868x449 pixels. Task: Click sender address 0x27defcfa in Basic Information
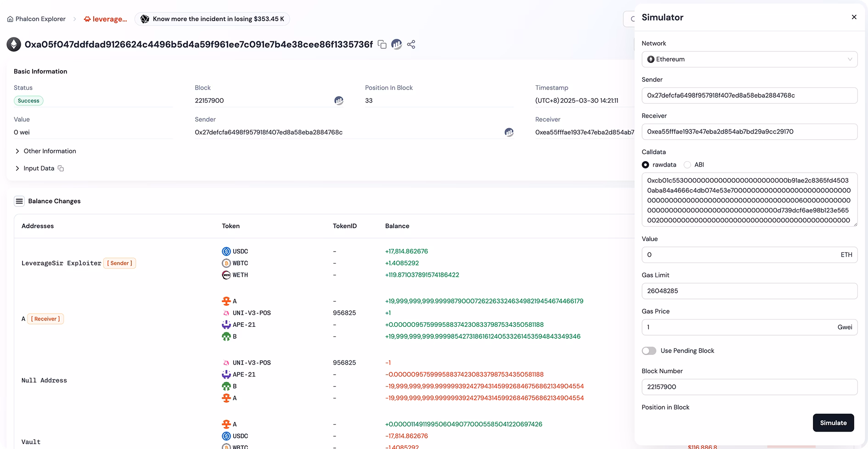[x=269, y=132]
